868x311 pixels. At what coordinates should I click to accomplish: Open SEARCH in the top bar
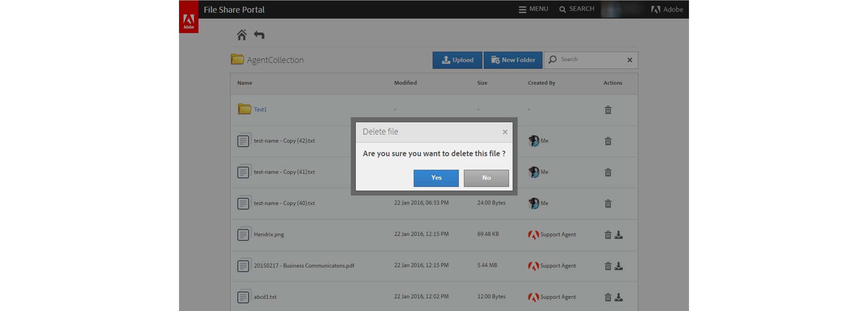[x=576, y=9]
